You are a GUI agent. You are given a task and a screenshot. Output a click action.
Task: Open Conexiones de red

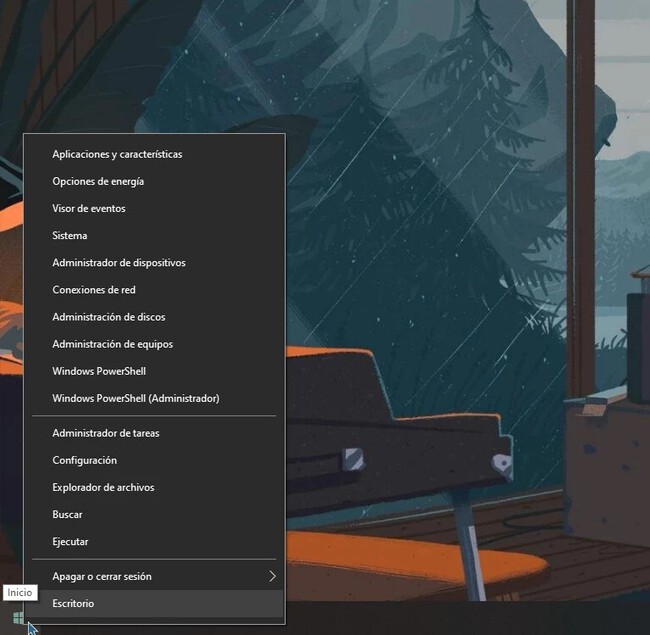pyautogui.click(x=154, y=290)
